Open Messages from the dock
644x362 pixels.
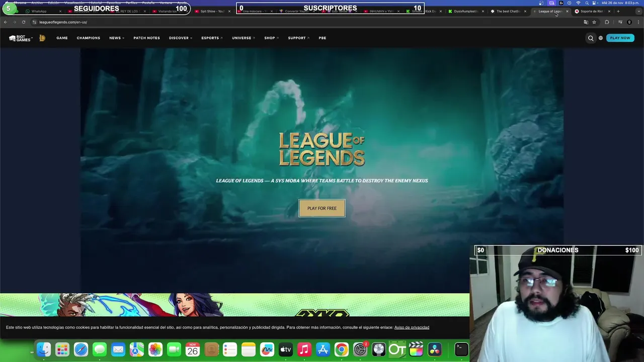click(x=100, y=349)
